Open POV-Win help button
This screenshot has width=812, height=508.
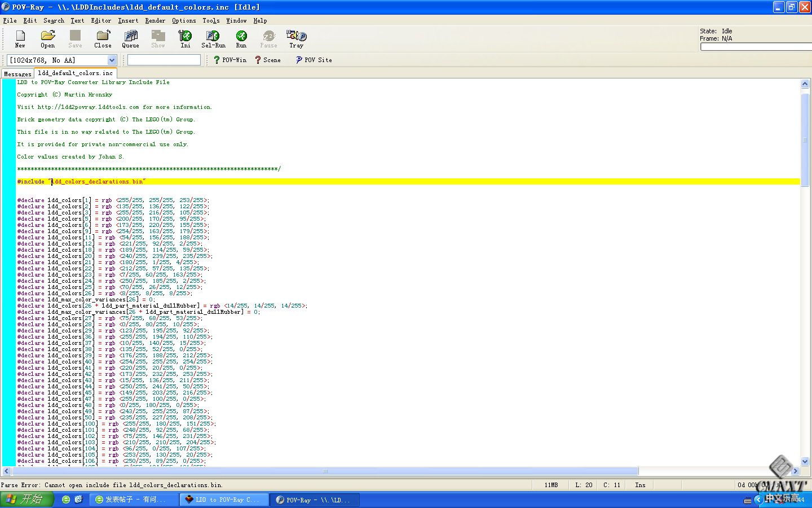point(230,60)
